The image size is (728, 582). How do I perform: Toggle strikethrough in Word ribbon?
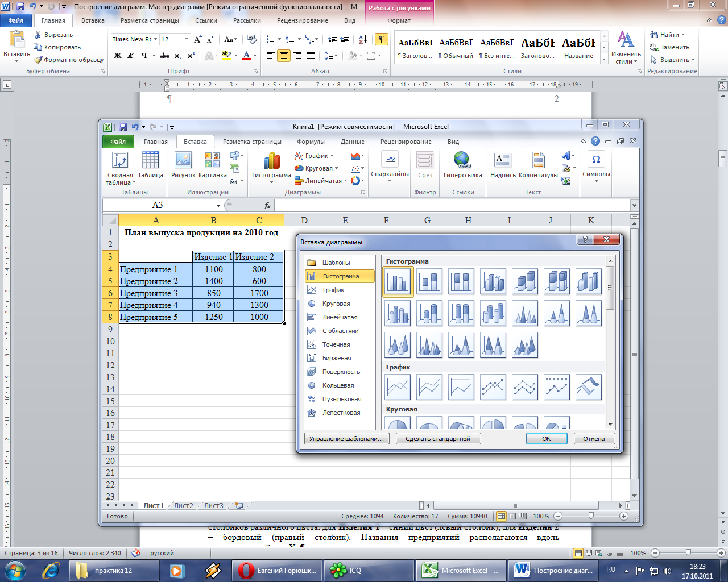point(164,56)
